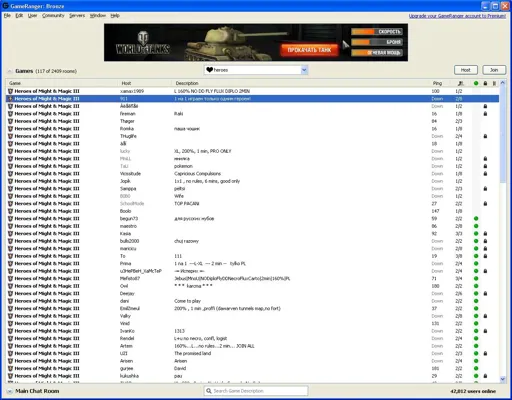Click the green dot in maestro's row

click(x=476, y=226)
